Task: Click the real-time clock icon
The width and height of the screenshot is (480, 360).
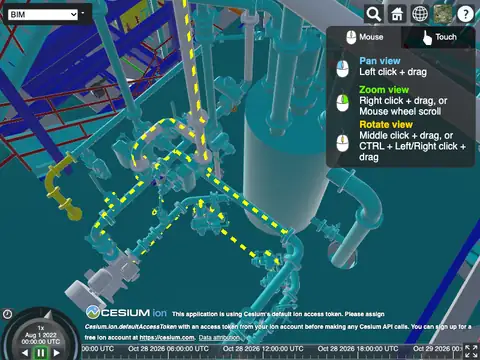Action: [x=7, y=314]
